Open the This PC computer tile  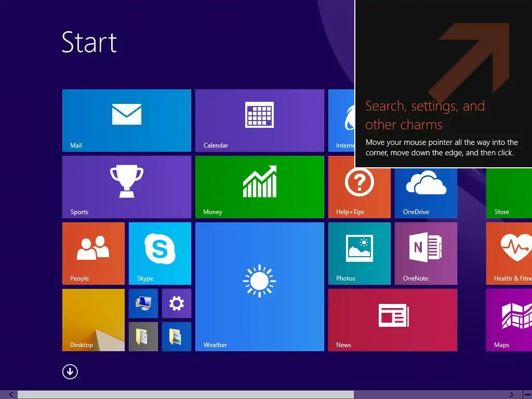coord(143,303)
